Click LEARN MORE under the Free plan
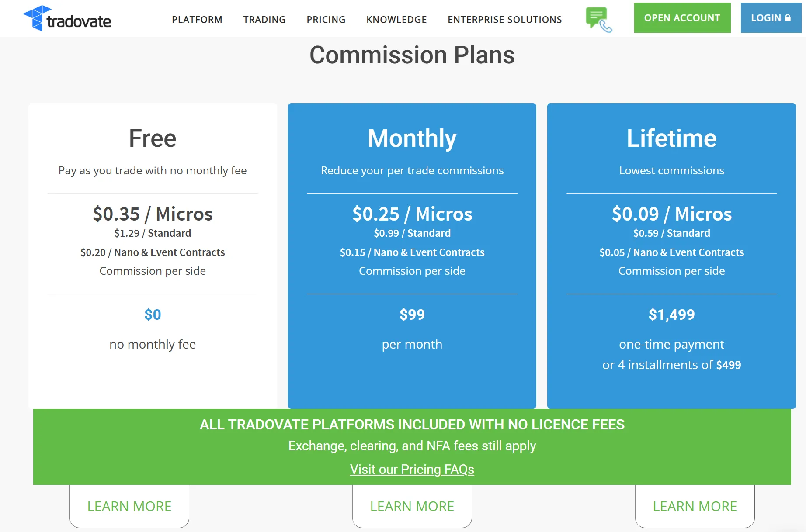The height and width of the screenshot is (532, 806). (x=129, y=506)
